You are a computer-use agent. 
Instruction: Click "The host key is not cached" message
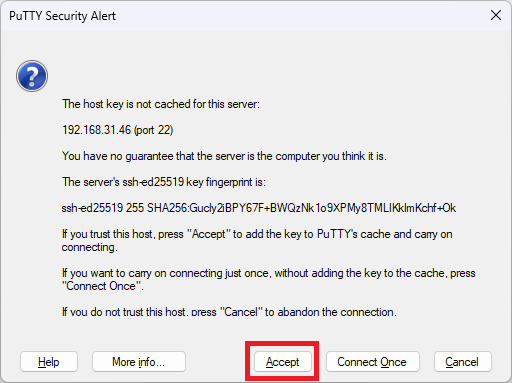tap(161, 104)
